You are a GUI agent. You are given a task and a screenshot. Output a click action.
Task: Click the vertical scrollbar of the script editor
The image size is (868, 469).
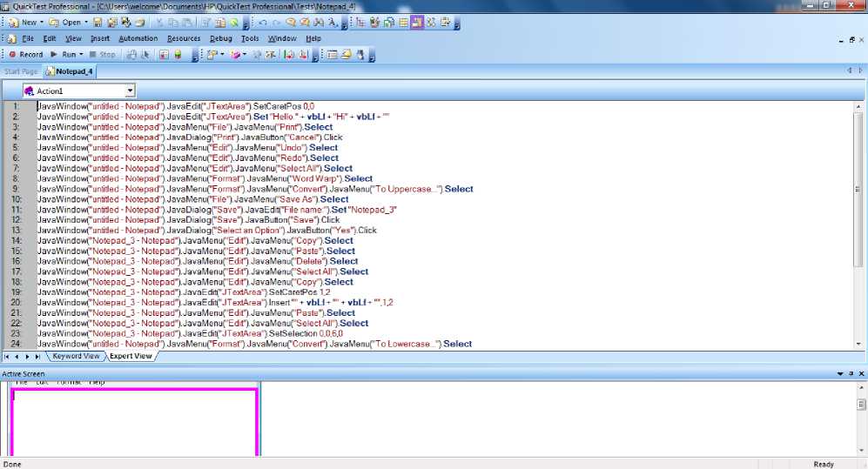859,218
